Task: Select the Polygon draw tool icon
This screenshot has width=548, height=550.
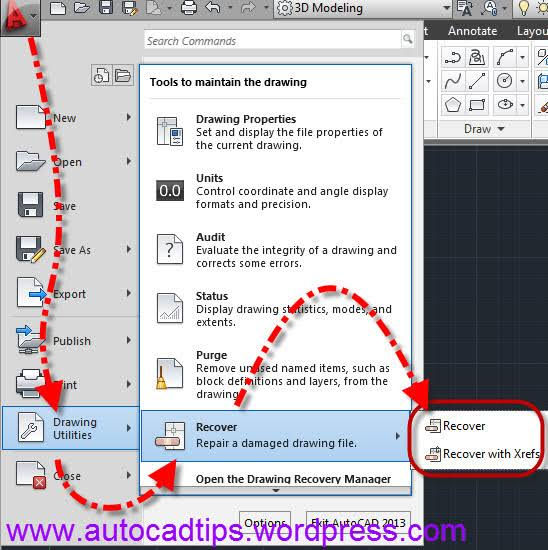Action: pos(453,105)
